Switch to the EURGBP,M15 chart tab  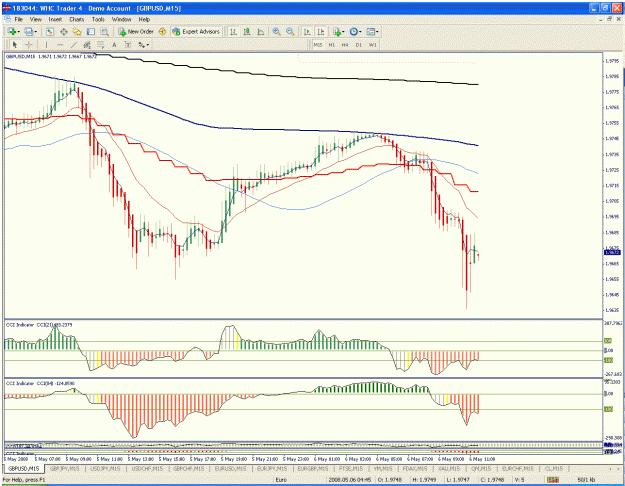(x=312, y=468)
